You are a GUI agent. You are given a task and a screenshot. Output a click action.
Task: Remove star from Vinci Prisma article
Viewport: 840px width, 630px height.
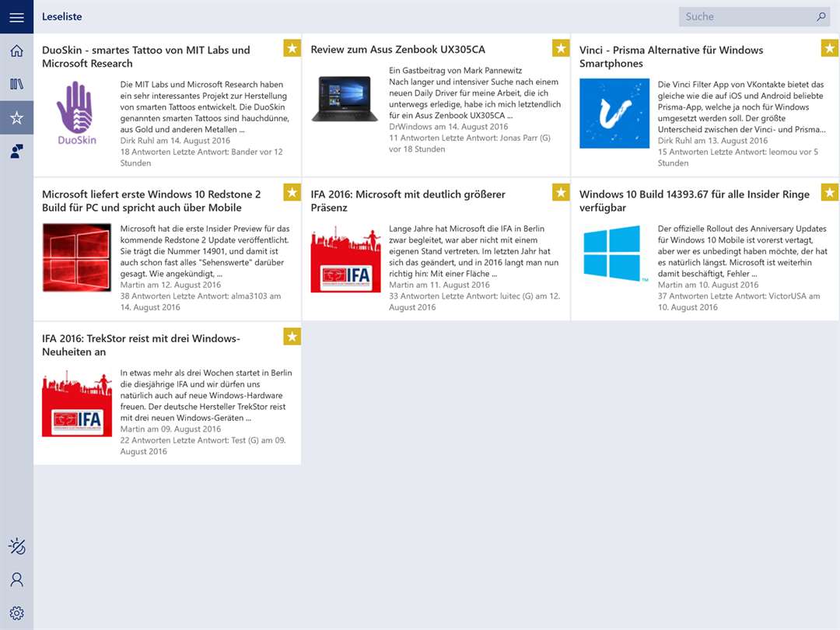tap(829, 48)
